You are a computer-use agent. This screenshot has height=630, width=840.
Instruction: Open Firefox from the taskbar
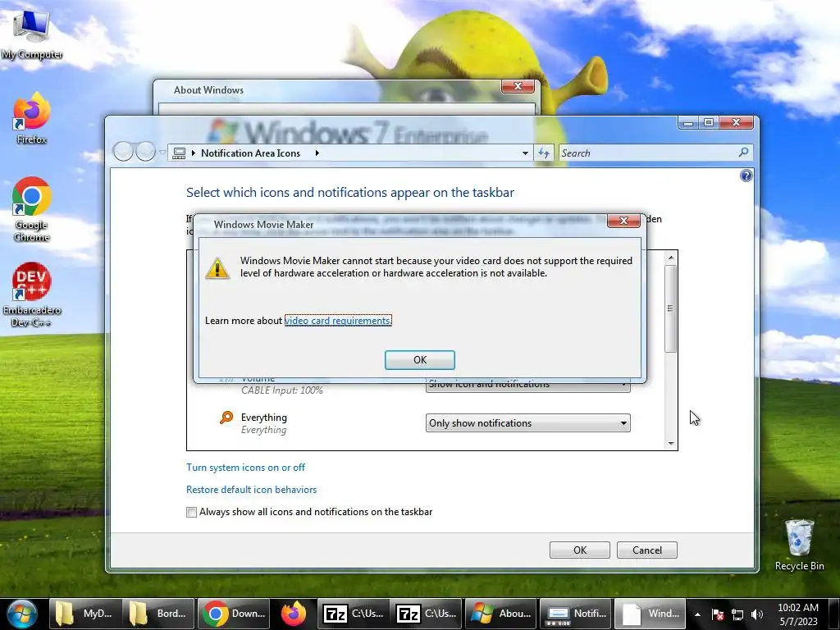coord(294,614)
